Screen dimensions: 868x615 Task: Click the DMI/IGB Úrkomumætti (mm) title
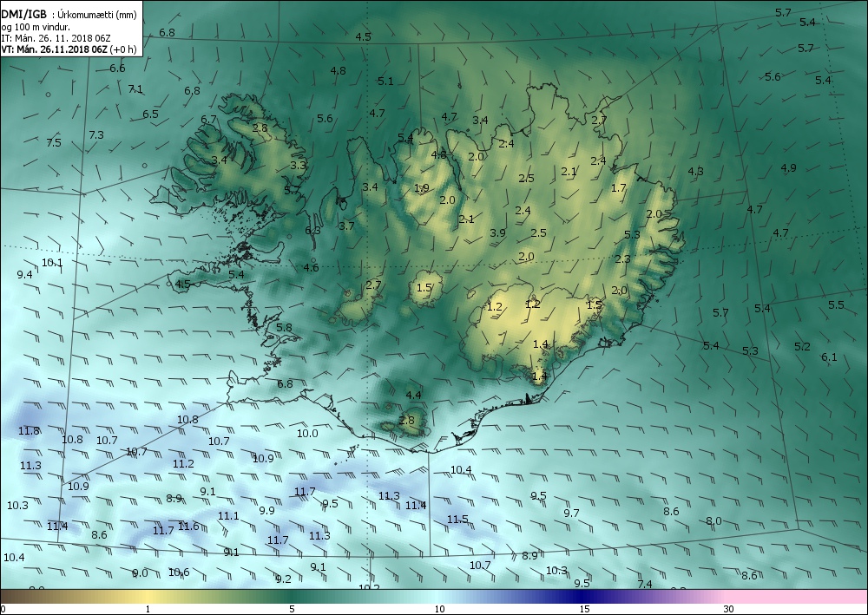coord(69,15)
